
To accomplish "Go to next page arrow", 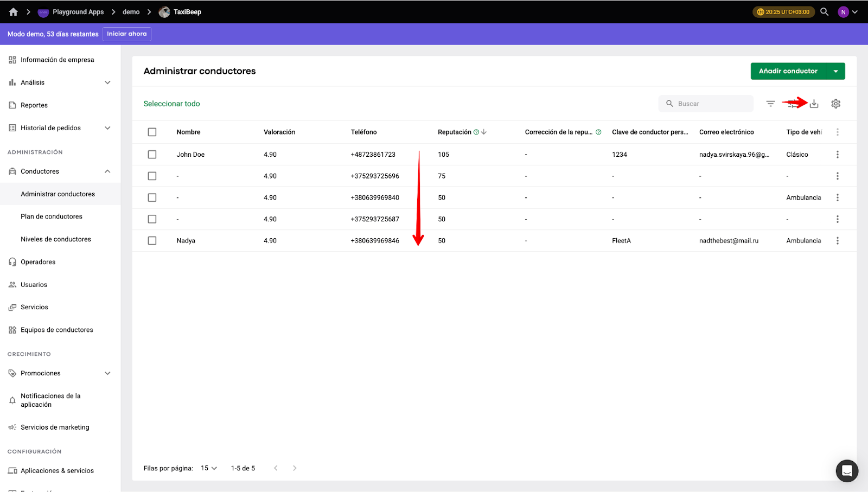I will [295, 468].
